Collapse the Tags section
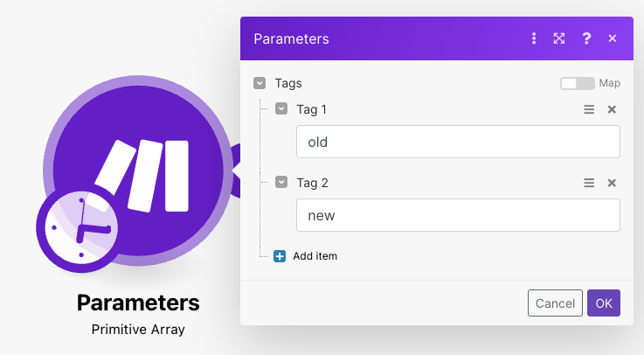644x355 pixels. click(259, 83)
